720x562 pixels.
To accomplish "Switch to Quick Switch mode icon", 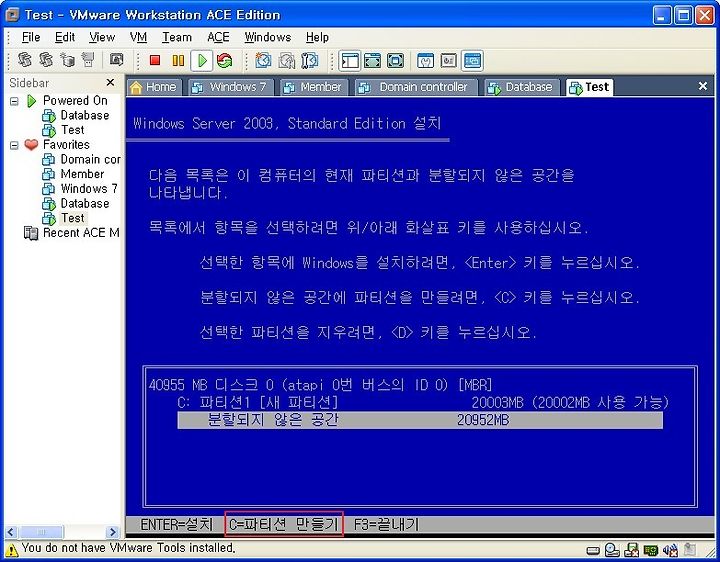I will click(x=372, y=60).
